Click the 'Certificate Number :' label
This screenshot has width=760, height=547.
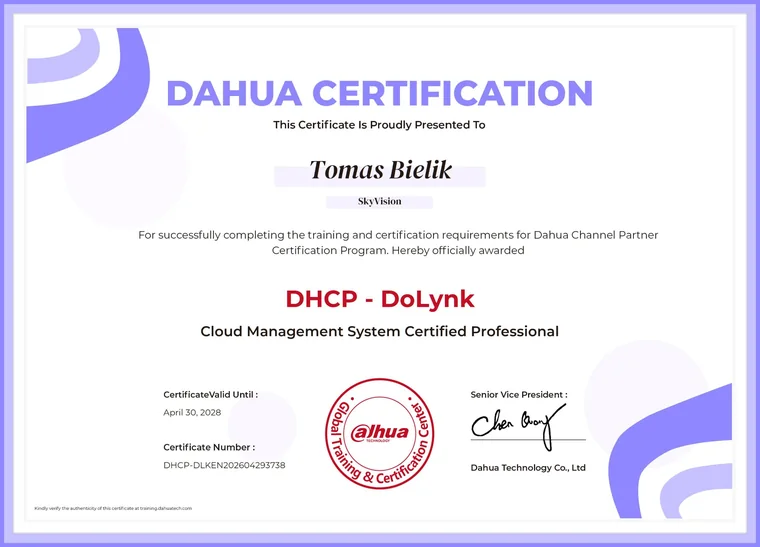209,447
